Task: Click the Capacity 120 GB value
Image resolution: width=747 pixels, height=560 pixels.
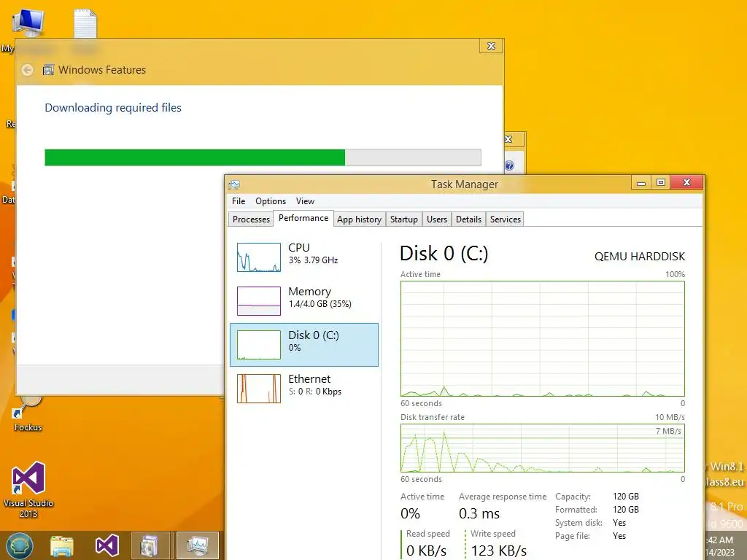Action: tap(625, 496)
